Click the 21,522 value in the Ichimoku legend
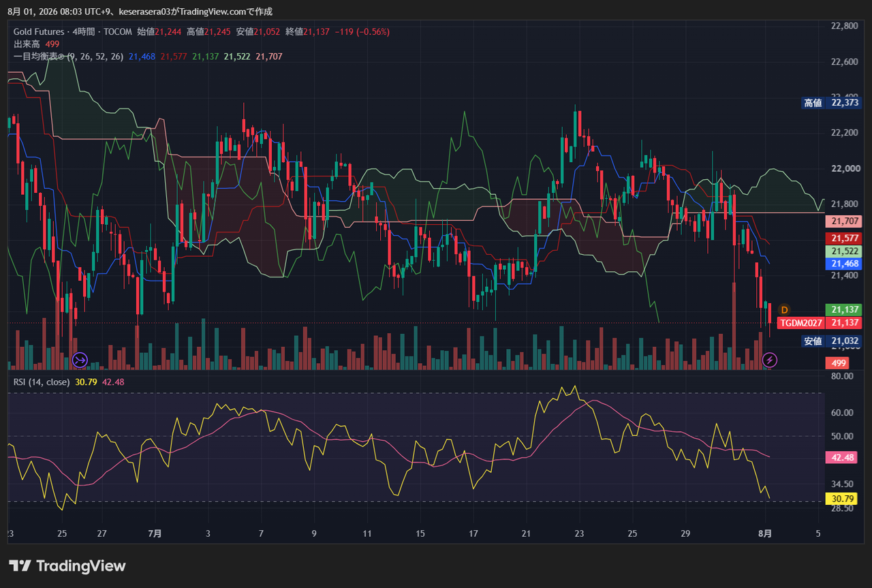The height and width of the screenshot is (588, 872). click(x=237, y=57)
